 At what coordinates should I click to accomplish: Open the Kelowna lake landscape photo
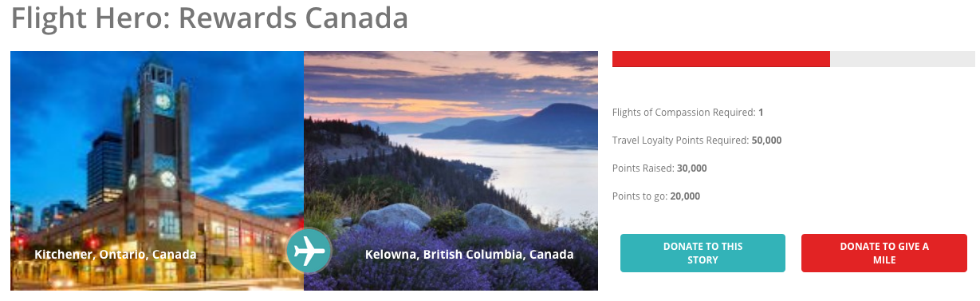click(x=451, y=171)
